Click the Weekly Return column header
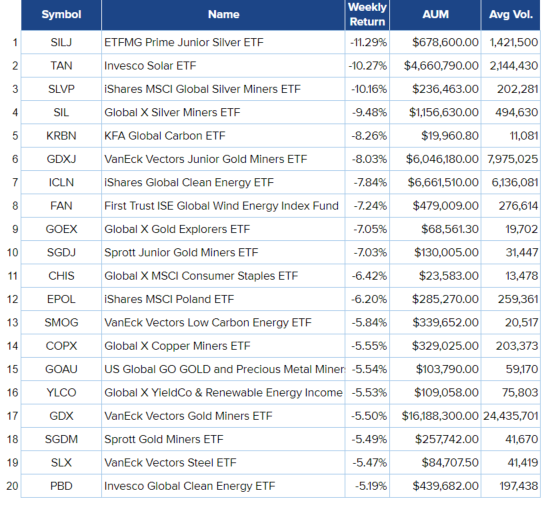The width and height of the screenshot is (546, 505). (x=367, y=15)
